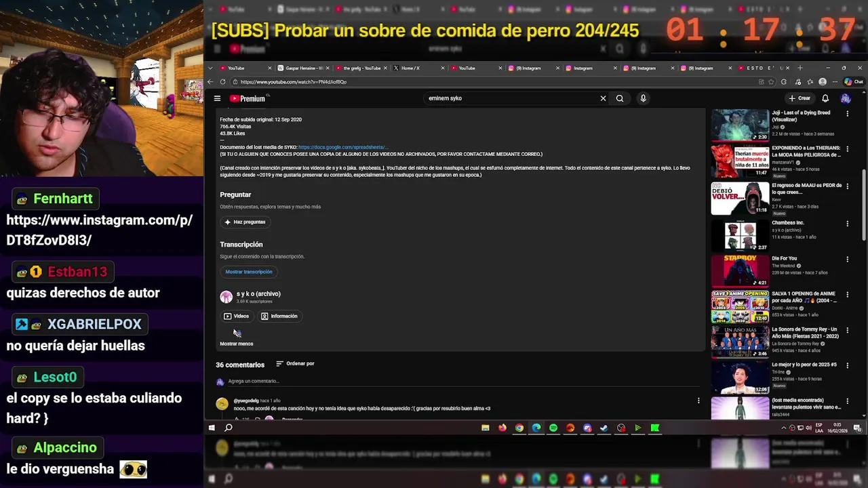Open Google Chrome from the taskbar
Image resolution: width=868 pixels, height=488 pixels.
coord(519,428)
